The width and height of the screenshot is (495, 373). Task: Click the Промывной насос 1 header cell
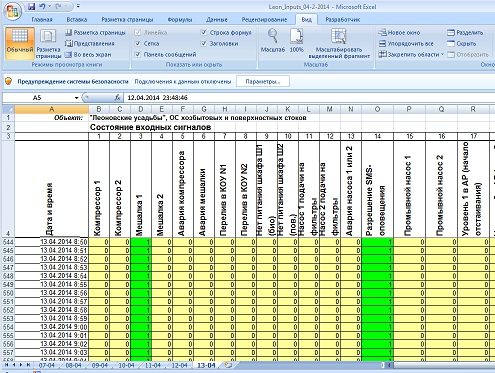[409, 189]
